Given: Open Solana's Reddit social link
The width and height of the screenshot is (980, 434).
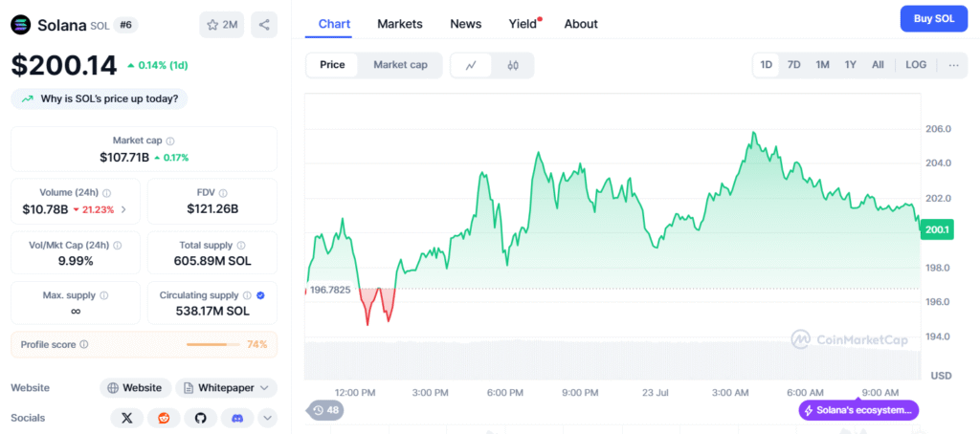Looking at the screenshot, I should coord(164,418).
